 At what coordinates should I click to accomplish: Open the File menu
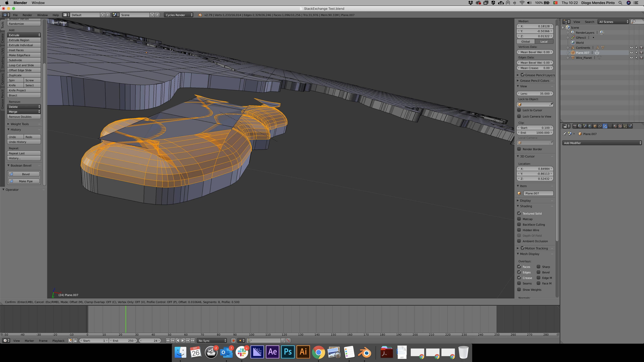15,15
